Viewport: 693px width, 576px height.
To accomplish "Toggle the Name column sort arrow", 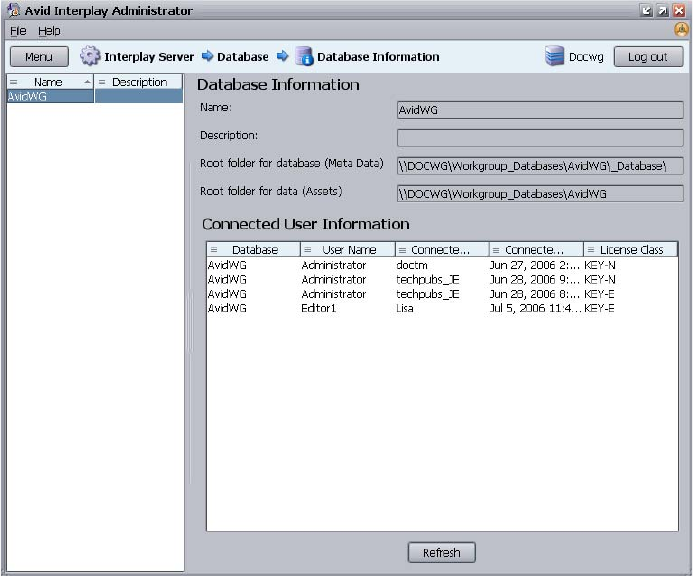I will (87, 82).
